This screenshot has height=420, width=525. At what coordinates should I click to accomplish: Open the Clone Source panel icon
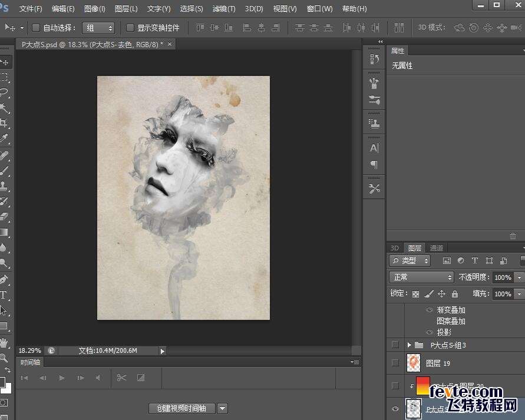[374, 124]
